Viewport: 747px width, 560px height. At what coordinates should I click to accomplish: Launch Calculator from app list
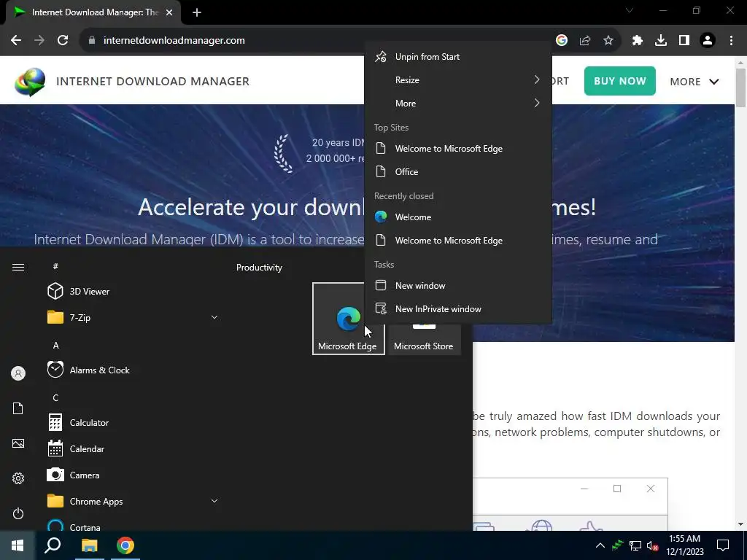coord(132,423)
